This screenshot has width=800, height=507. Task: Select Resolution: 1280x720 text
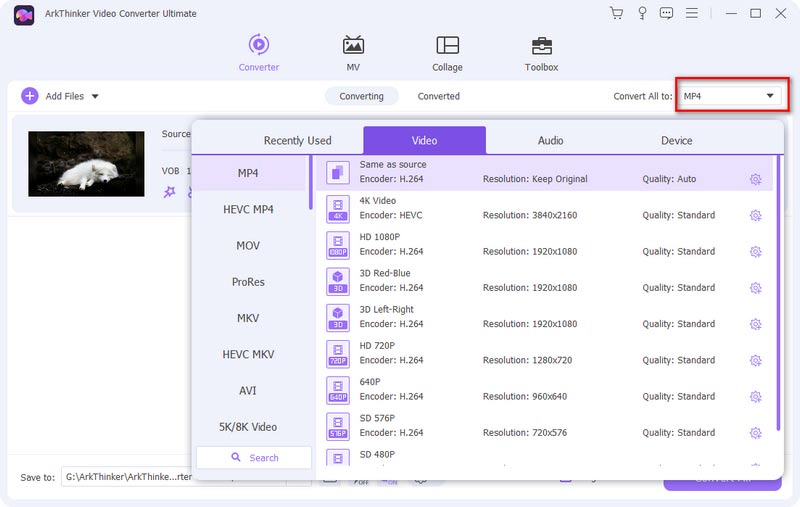tap(528, 360)
